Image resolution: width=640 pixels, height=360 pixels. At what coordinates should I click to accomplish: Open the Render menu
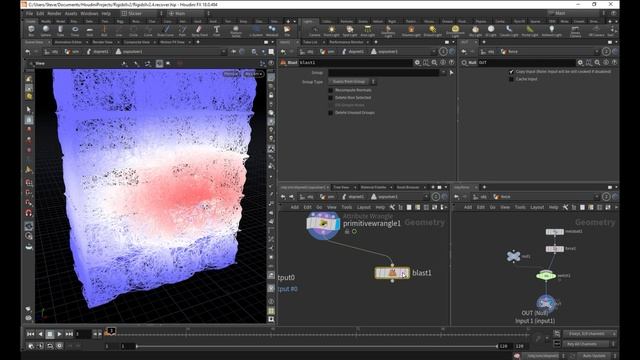click(x=54, y=13)
